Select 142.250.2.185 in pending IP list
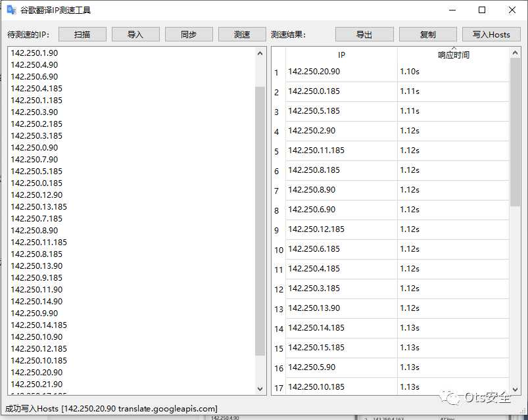The width and height of the screenshot is (528, 420). 37,124
